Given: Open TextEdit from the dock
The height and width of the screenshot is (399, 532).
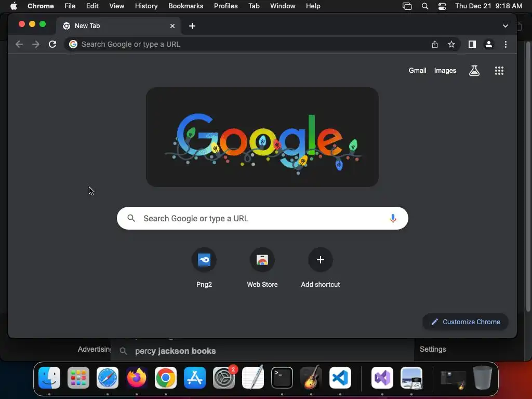Looking at the screenshot, I should [x=253, y=378].
